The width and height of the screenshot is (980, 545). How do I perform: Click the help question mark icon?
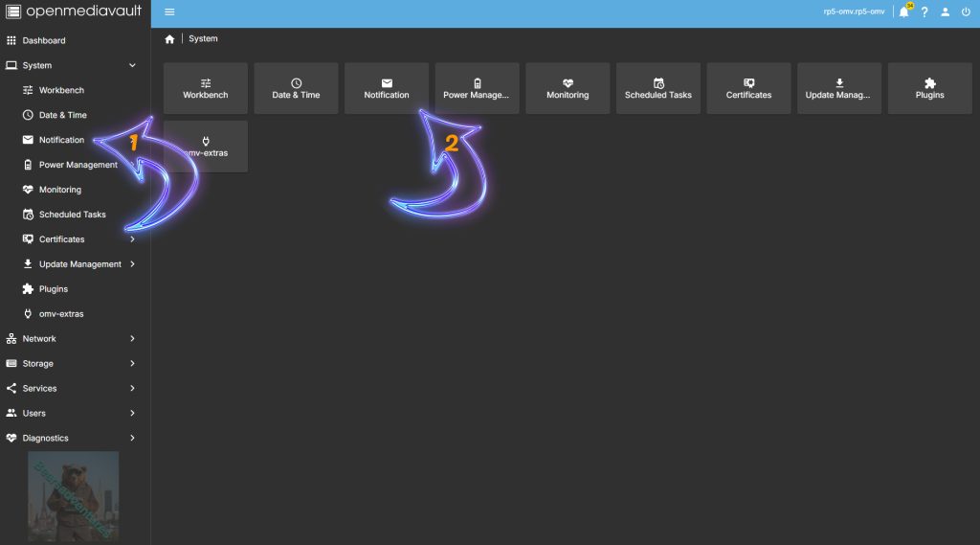(924, 12)
